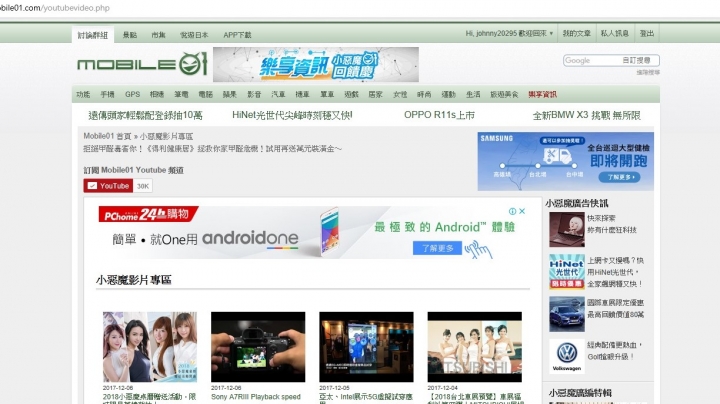The width and height of the screenshot is (720, 404).
Task: Open the 影音 category menu
Action: click(x=254, y=94)
